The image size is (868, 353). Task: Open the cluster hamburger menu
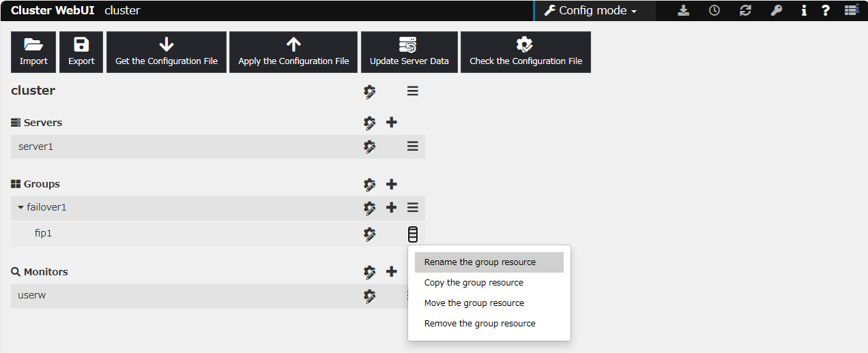coord(413,91)
